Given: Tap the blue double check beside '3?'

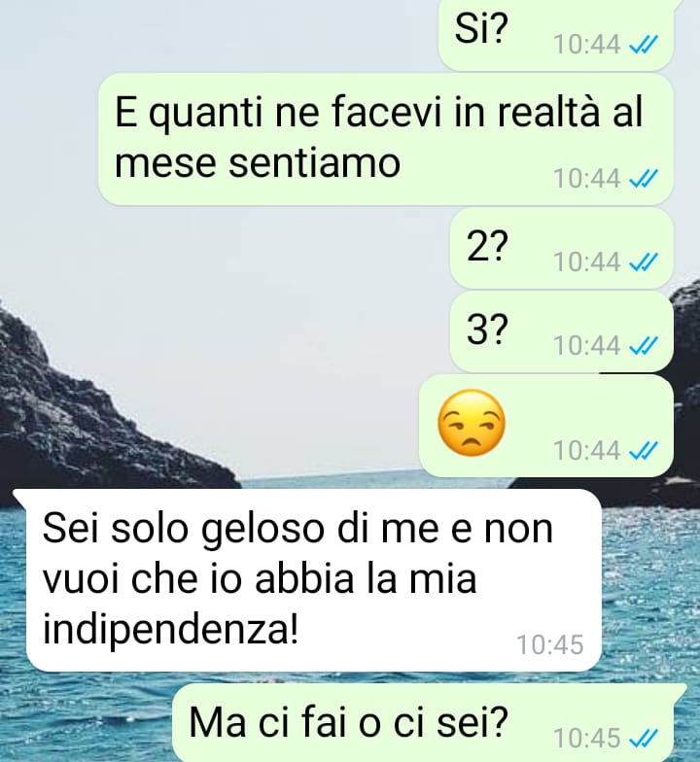Looking at the screenshot, I should [x=644, y=346].
